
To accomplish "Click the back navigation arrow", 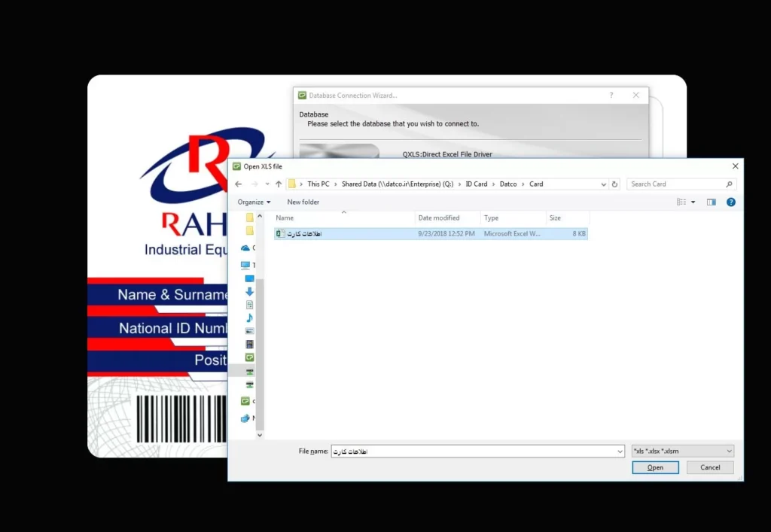I will tap(238, 184).
